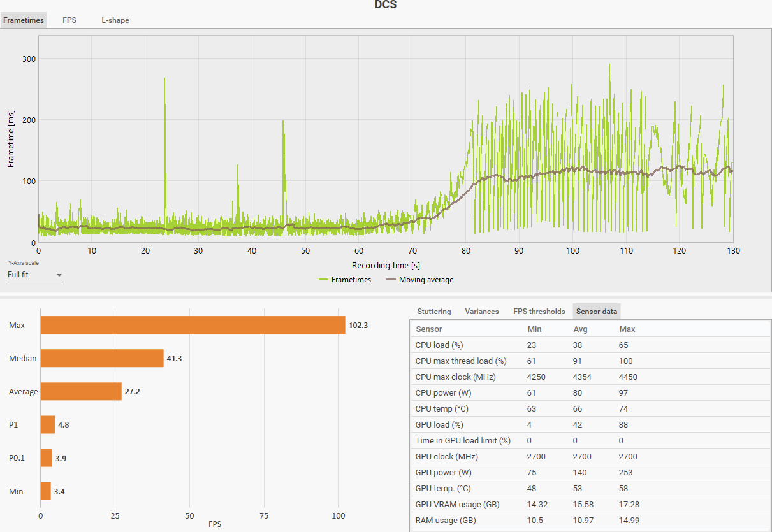Open the Stuttering tab
Screen dimensions: 772x532
[x=434, y=312]
